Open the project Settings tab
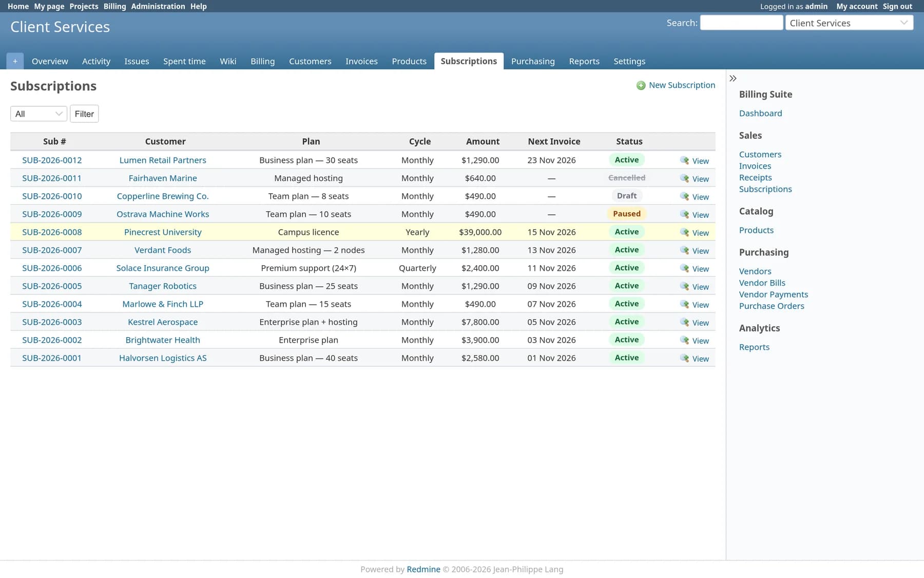 click(629, 61)
